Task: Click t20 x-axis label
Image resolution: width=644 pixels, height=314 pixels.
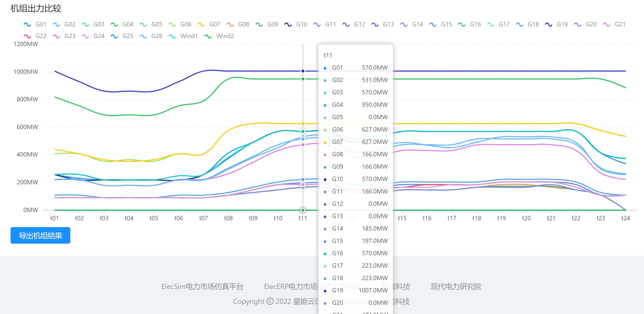Action: (526, 218)
